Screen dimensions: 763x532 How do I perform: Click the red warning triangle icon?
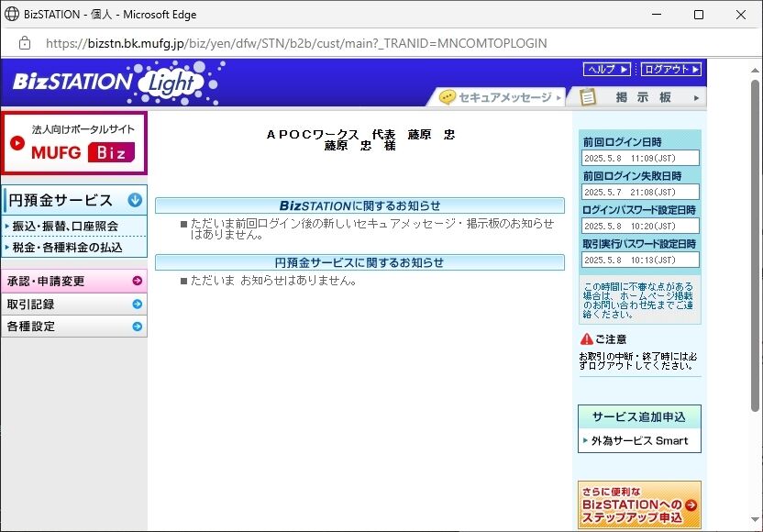[586, 338]
